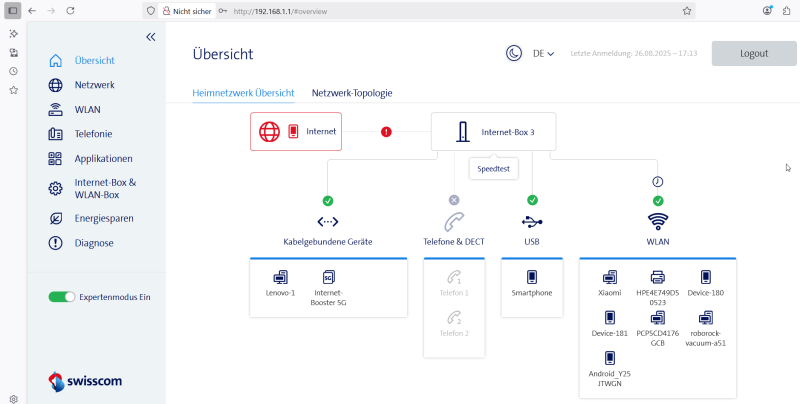The width and height of the screenshot is (800, 404).
Task: Click the WLAN wifi signal icon
Action: tap(658, 221)
